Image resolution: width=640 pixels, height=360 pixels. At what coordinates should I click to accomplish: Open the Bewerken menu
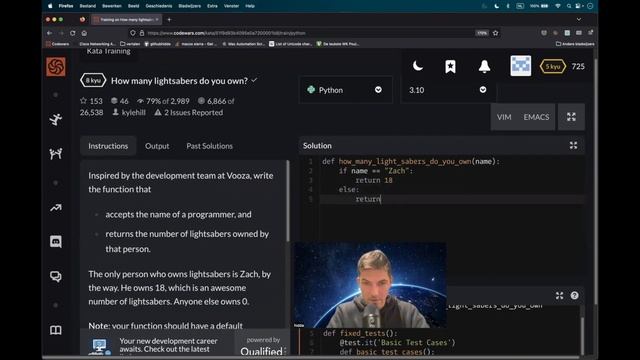pos(111,6)
